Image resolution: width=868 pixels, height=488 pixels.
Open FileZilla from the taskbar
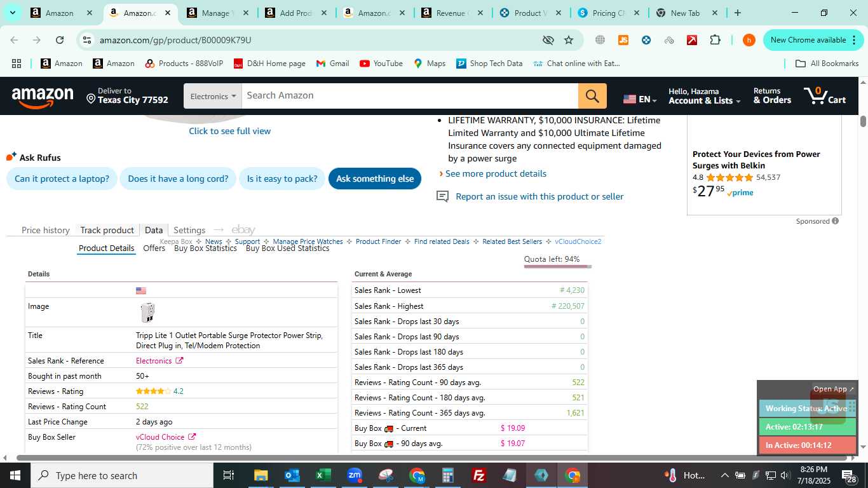[479, 475]
